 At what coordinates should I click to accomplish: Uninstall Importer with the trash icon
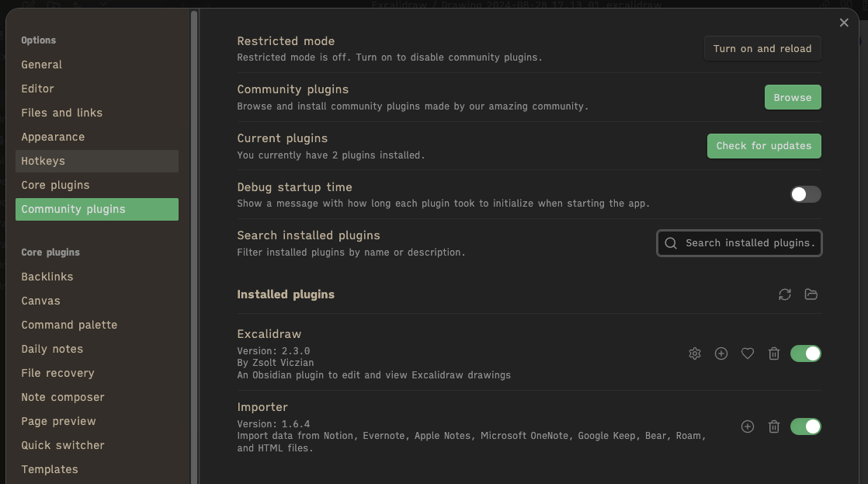774,427
